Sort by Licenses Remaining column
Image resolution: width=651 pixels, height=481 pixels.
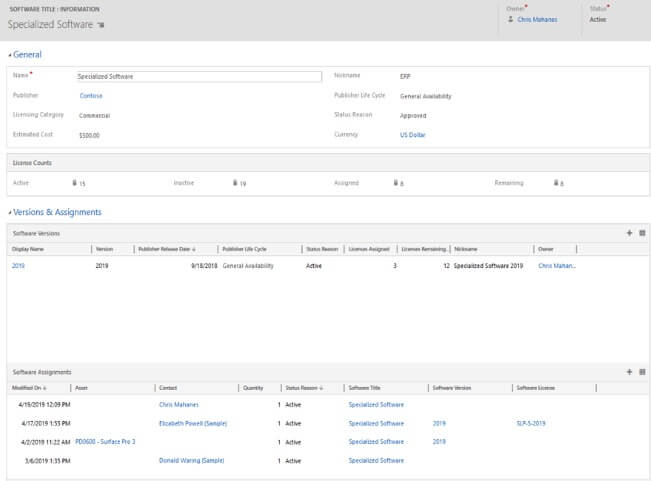click(423, 249)
